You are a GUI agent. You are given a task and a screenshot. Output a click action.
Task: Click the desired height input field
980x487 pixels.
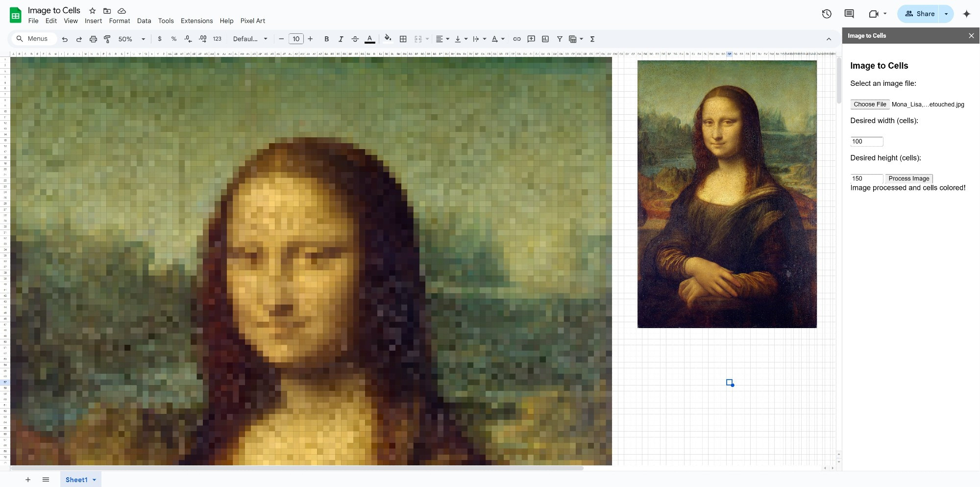(866, 179)
